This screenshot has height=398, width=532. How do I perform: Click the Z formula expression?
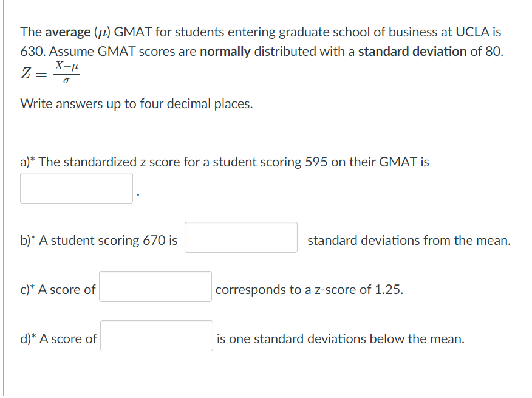click(50, 74)
